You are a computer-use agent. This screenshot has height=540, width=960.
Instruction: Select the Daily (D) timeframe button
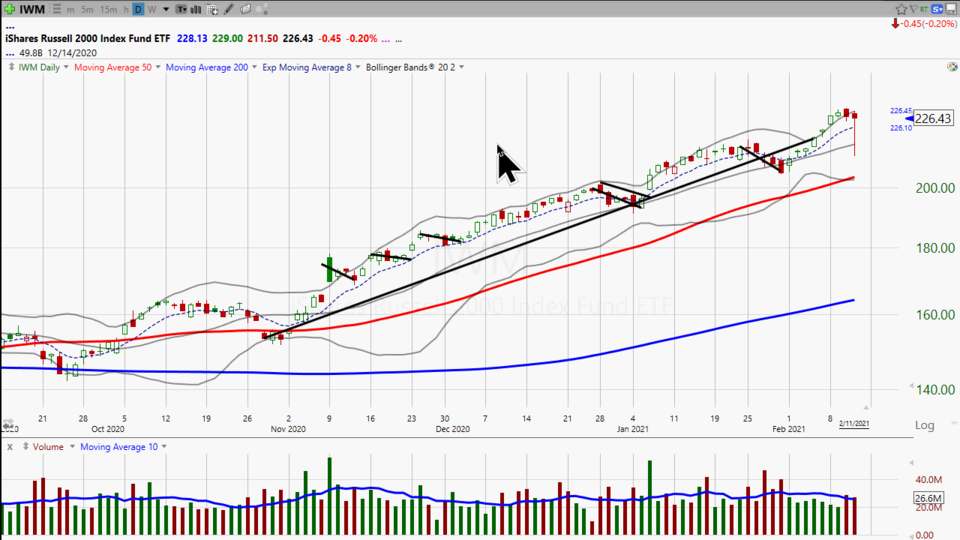pos(138,9)
